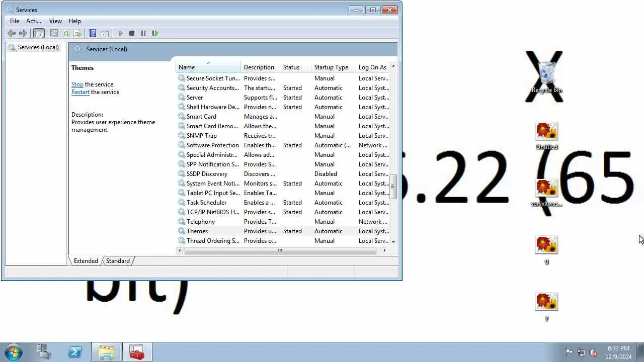The width and height of the screenshot is (644, 362).
Task: Click the horizontal scrollbar right arrow
Action: pos(384,250)
